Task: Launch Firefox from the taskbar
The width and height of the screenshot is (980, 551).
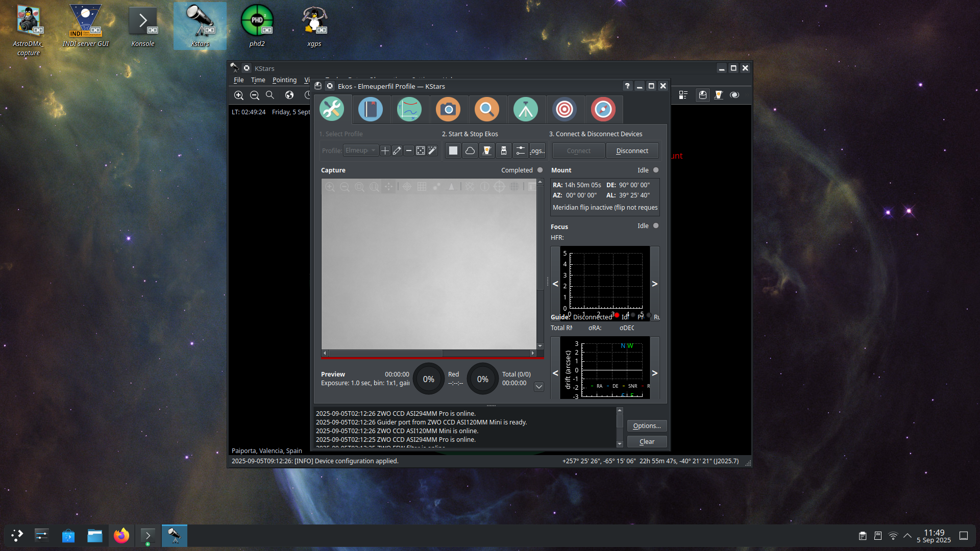Action: click(x=121, y=536)
